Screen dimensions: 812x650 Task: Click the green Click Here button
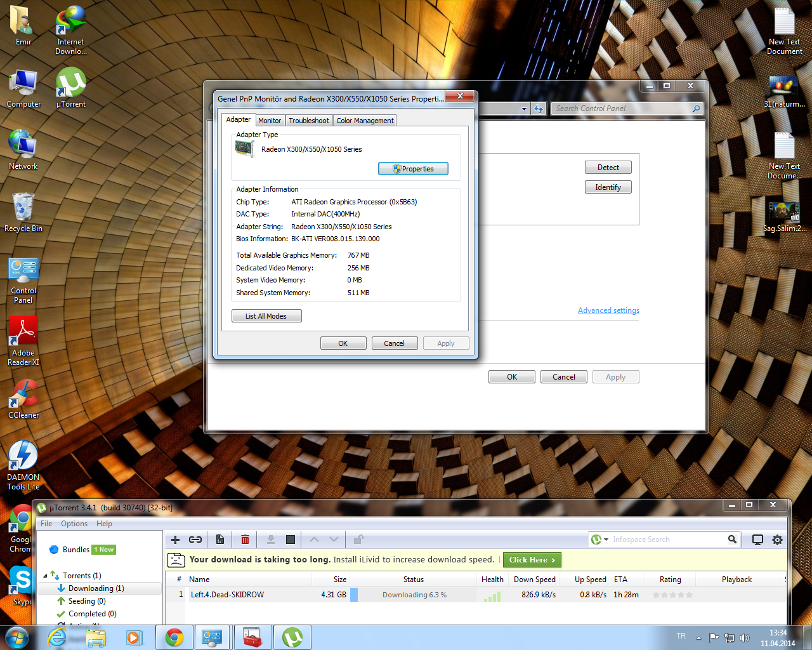[532, 560]
